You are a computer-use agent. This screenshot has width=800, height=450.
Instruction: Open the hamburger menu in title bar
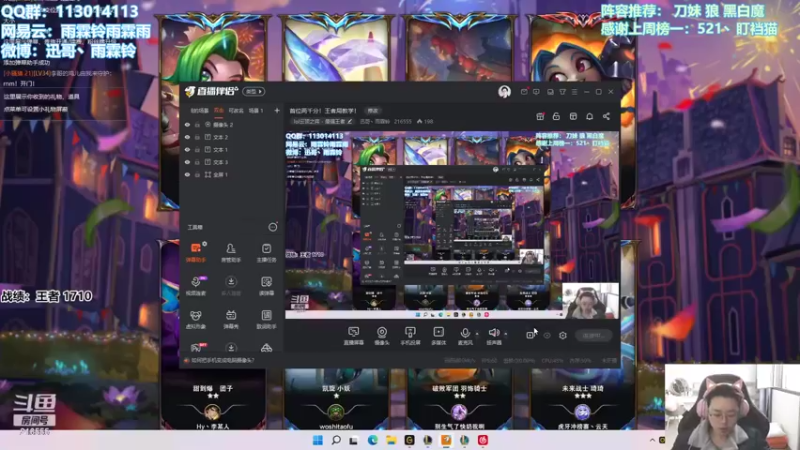pos(574,92)
